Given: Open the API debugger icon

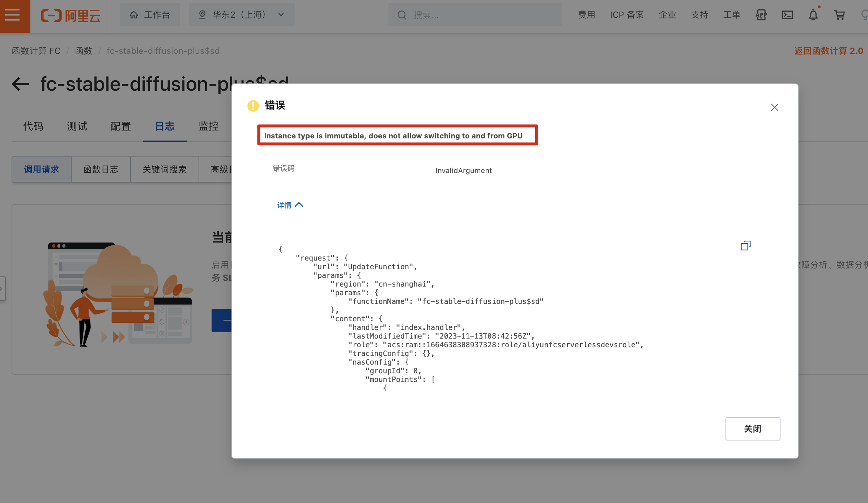Looking at the screenshot, I should (761, 15).
